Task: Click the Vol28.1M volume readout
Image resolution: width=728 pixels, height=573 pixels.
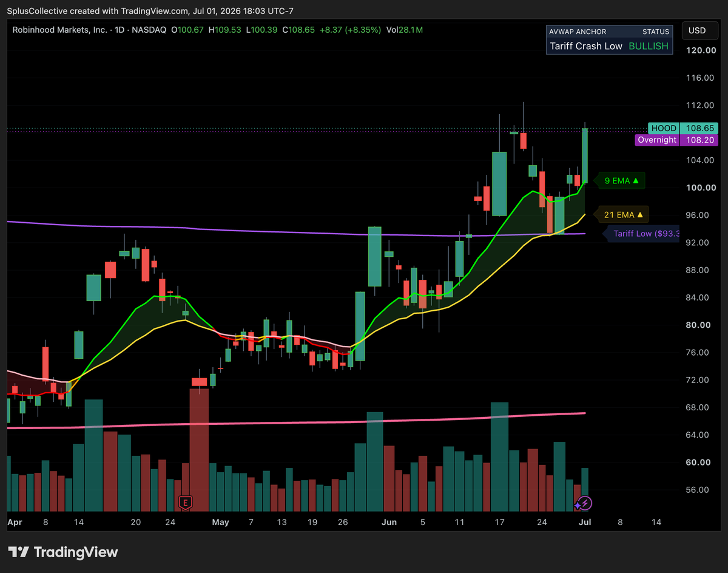Action: point(404,30)
